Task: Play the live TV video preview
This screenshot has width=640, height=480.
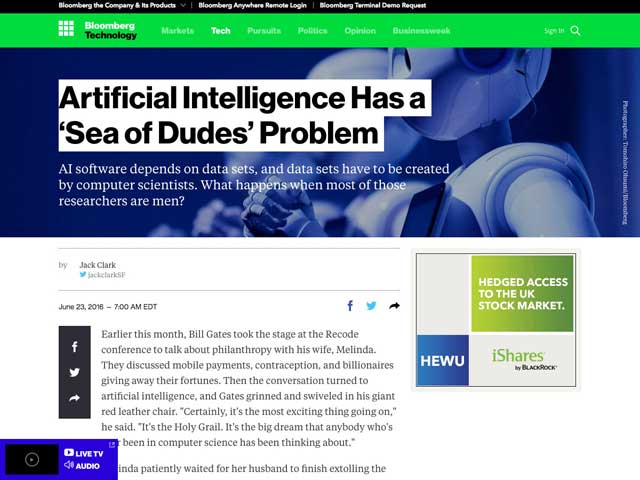Action: pyautogui.click(x=32, y=459)
